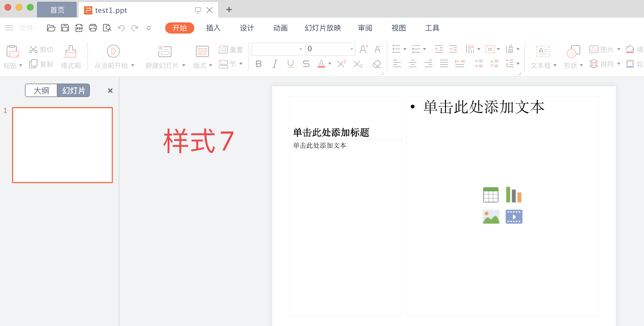Image resolution: width=644 pixels, height=326 pixels.
Task: Open the font color dropdown arrow
Action: click(x=330, y=64)
